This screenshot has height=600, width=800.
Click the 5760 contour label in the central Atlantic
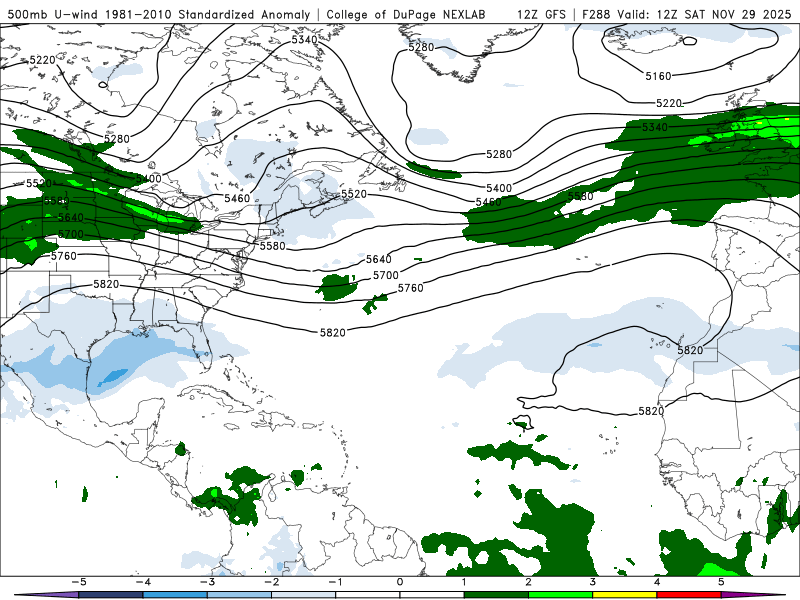point(410,288)
